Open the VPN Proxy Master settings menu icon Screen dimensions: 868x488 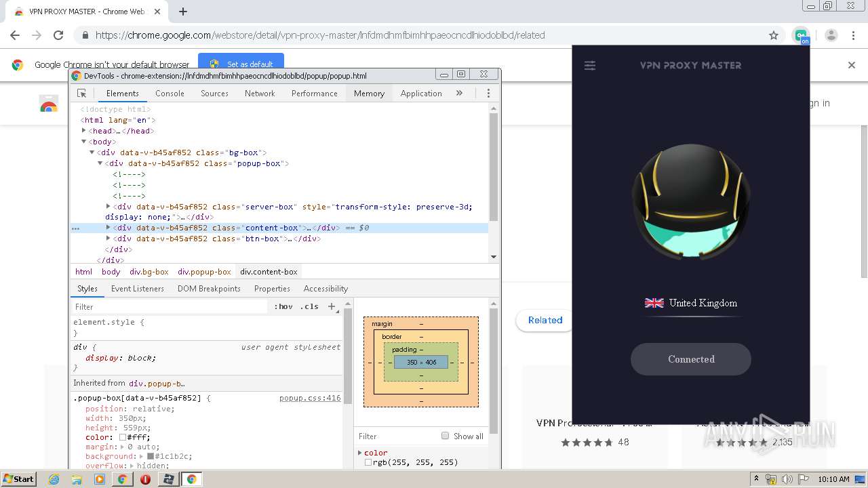pyautogui.click(x=590, y=66)
